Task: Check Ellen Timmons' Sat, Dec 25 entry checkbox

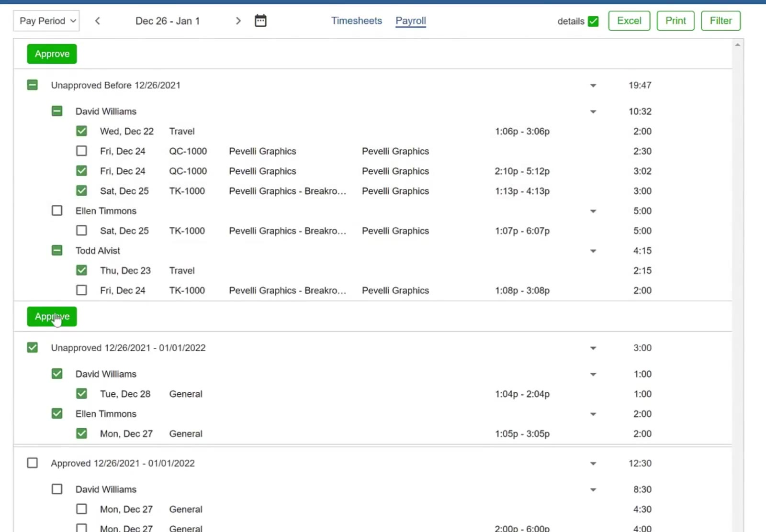Action: click(81, 230)
